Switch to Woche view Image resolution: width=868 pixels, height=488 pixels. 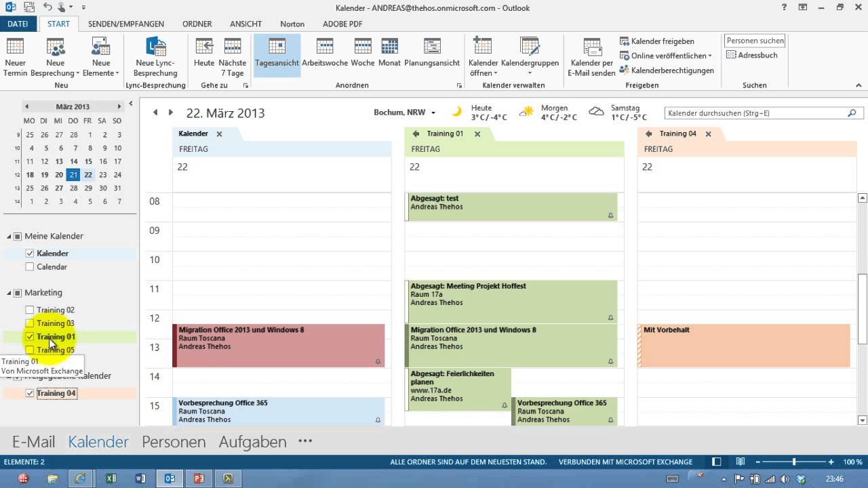pyautogui.click(x=363, y=54)
